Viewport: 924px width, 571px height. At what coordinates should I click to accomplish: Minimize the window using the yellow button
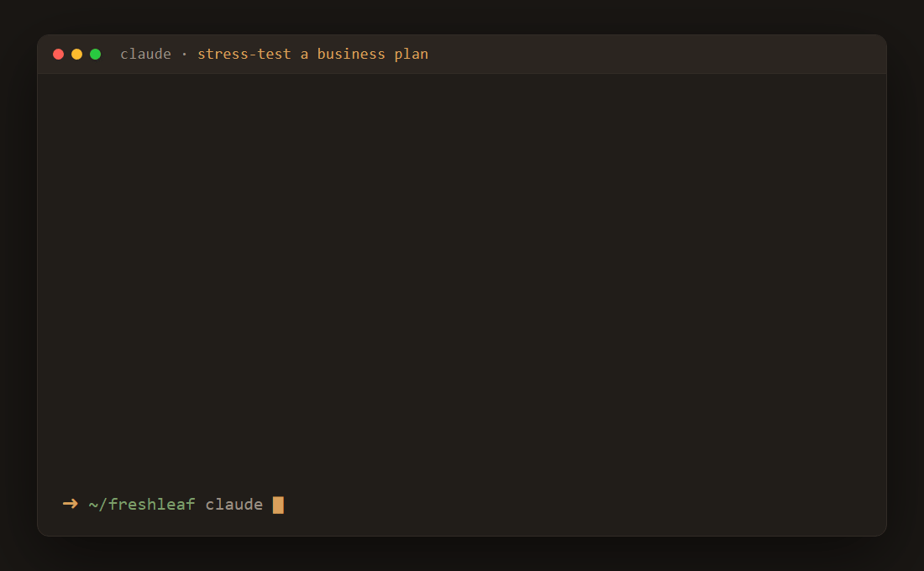pos(76,55)
